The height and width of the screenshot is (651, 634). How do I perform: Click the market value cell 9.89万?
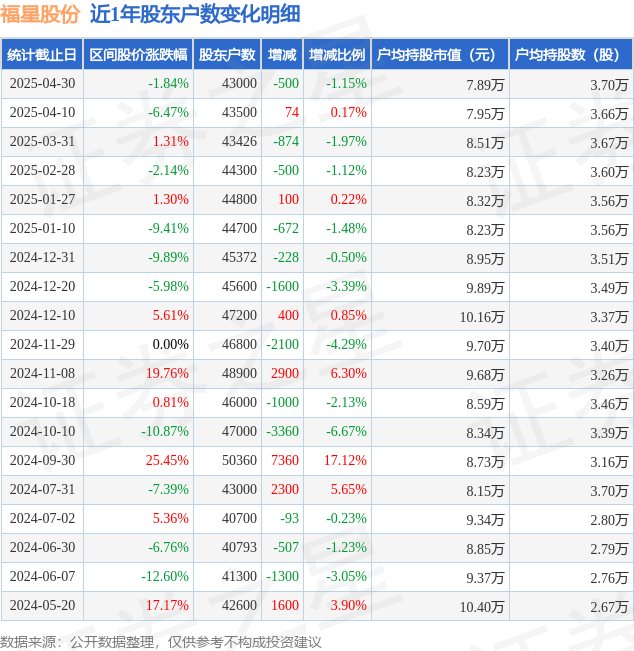pos(485,288)
